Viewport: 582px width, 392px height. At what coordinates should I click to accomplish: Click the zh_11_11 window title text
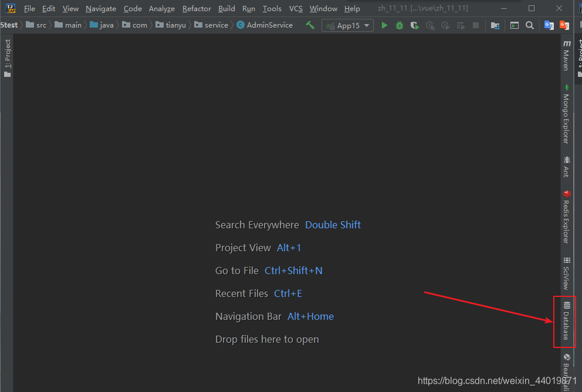[423, 8]
